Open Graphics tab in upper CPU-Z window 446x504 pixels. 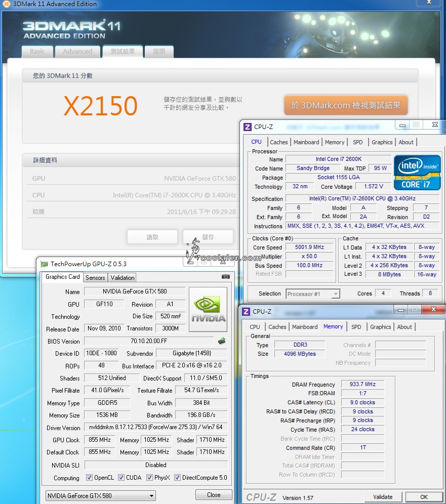(x=382, y=142)
